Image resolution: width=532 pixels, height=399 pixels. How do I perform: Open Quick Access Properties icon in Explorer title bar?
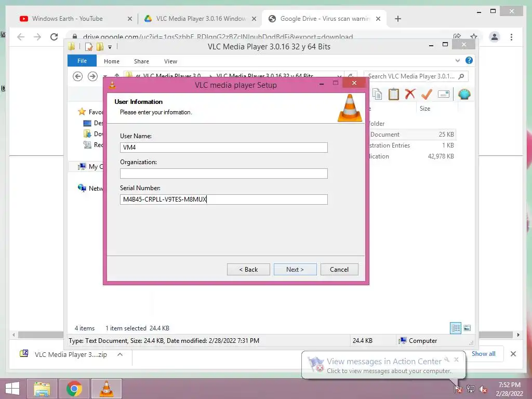coord(89,47)
